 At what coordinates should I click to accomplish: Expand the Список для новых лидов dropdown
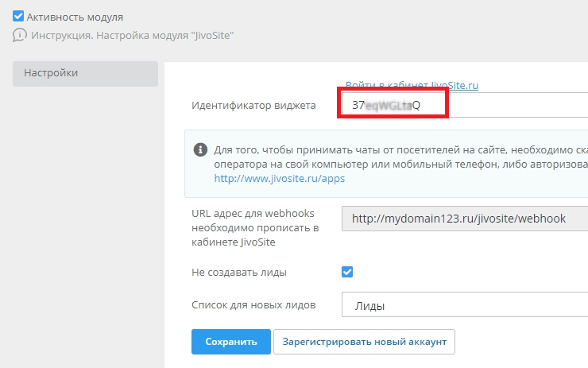pyautogui.click(x=465, y=305)
